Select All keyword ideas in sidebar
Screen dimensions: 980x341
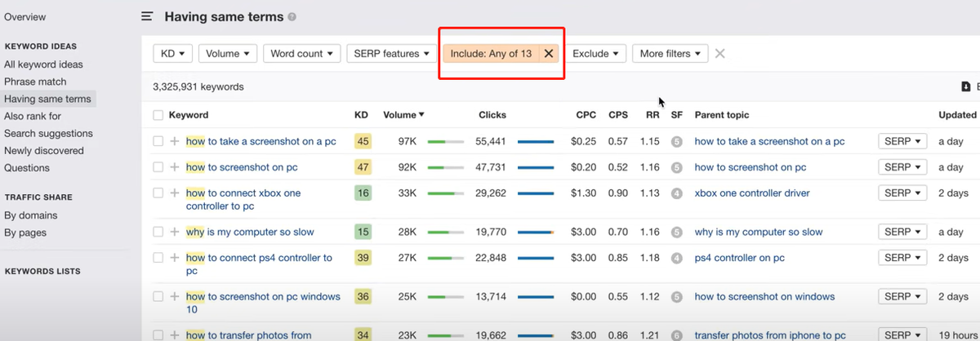tap(43, 64)
